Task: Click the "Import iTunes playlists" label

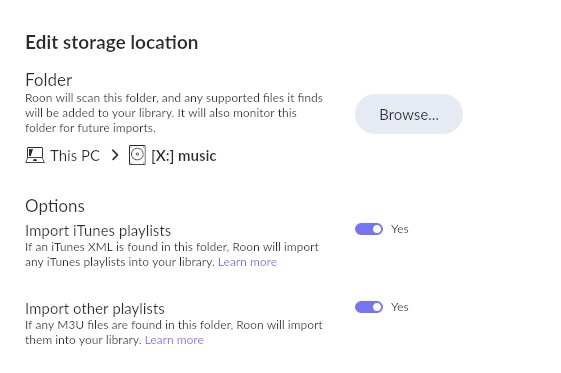Action: [x=98, y=231]
